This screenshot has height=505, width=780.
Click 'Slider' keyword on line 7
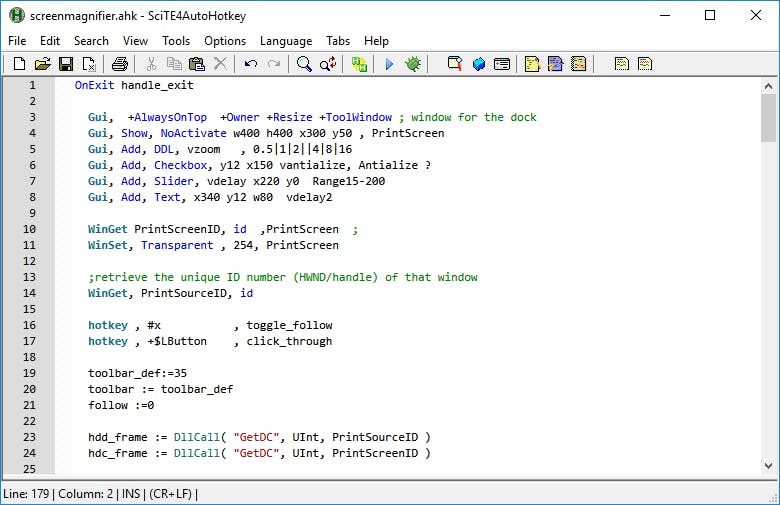tap(174, 181)
